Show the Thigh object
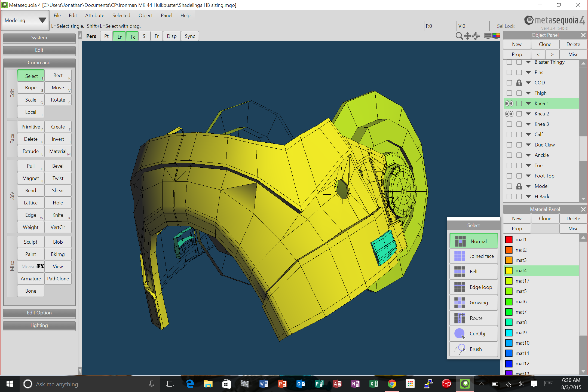This screenshot has height=392, width=588. 509,93
